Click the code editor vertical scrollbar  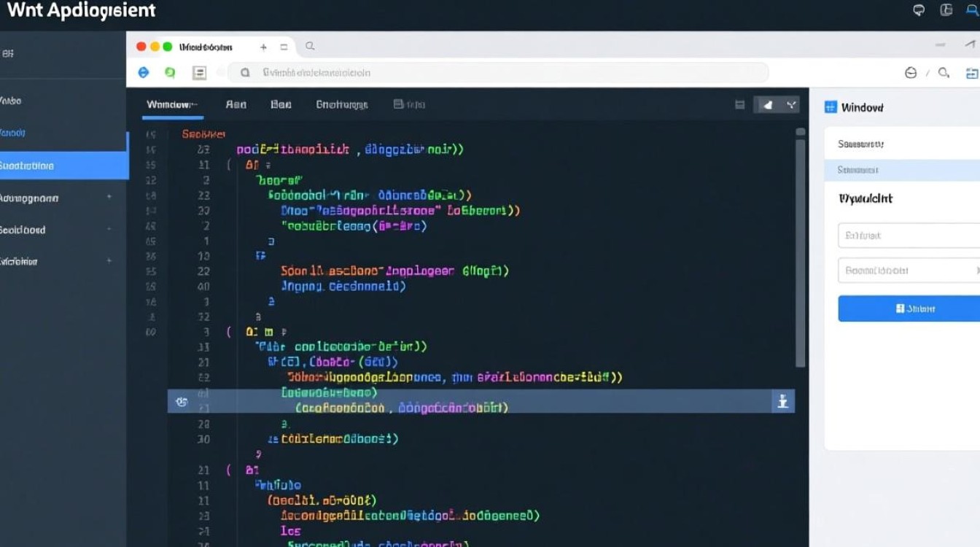[800, 248]
